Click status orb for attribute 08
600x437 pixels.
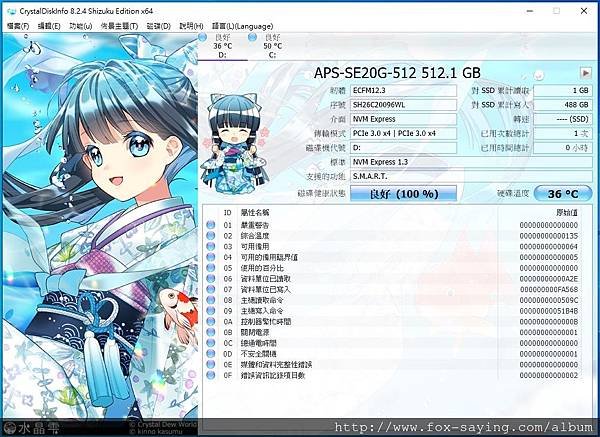(210, 300)
